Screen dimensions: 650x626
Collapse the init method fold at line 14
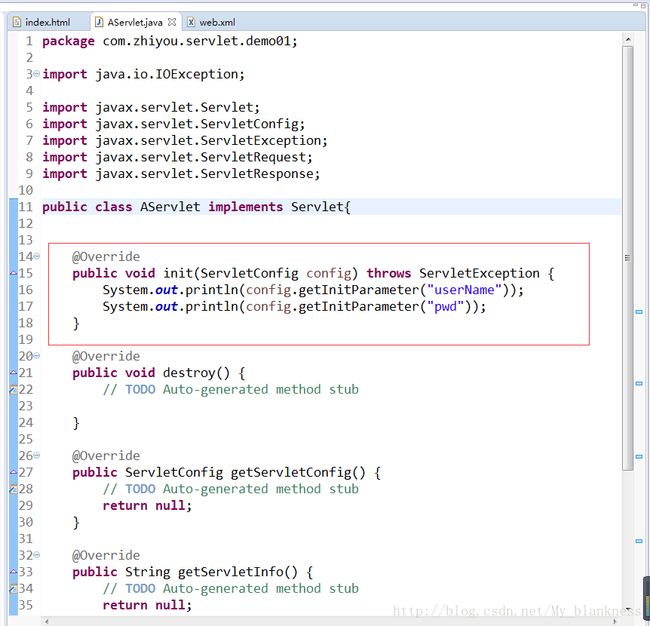tap(36, 256)
